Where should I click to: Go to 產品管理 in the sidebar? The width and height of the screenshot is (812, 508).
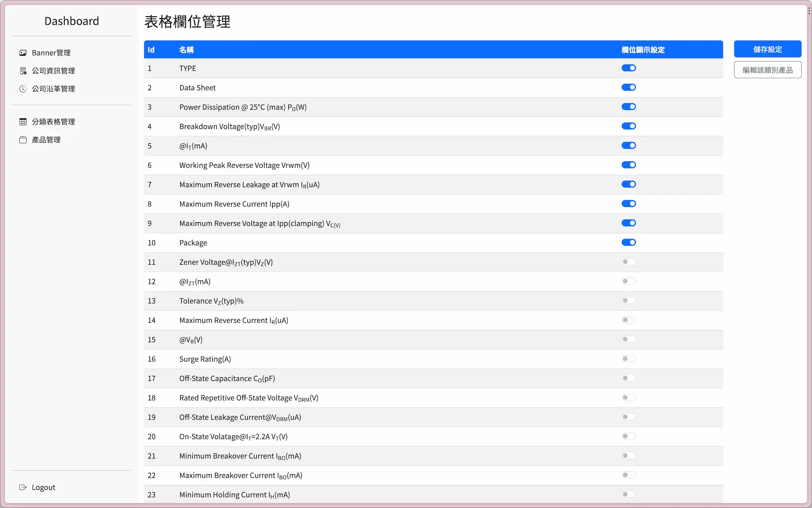46,140
